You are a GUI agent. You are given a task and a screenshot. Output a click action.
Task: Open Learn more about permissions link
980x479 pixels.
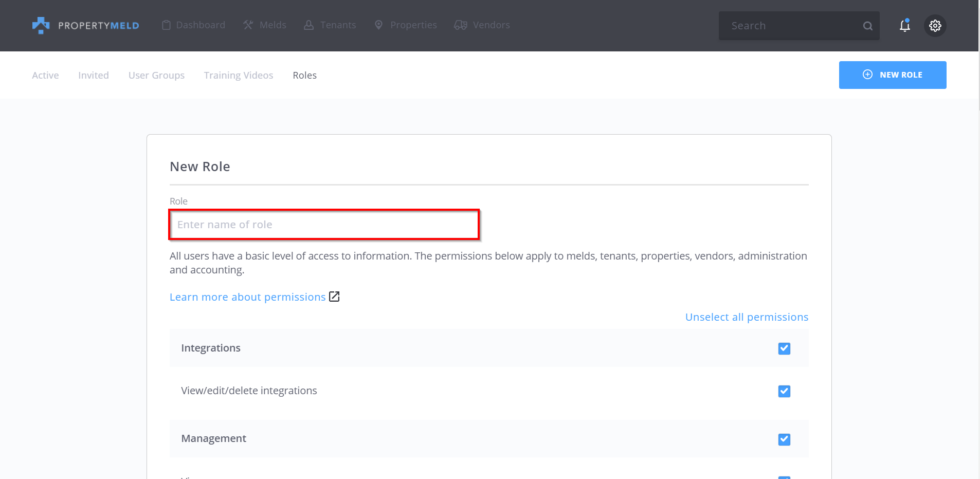[x=247, y=297]
